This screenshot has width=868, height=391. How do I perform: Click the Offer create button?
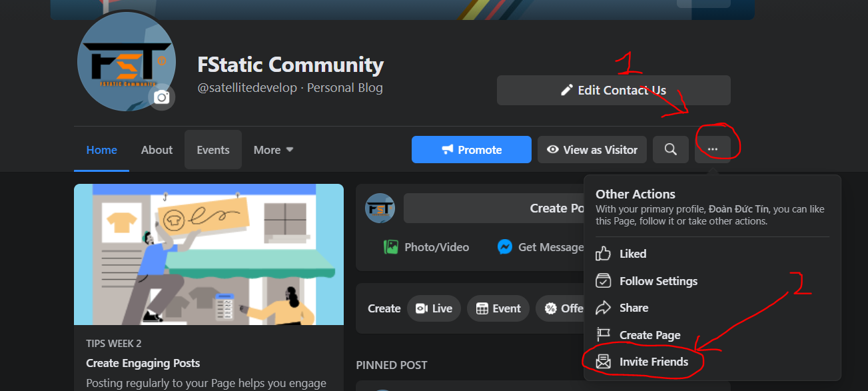(561, 308)
